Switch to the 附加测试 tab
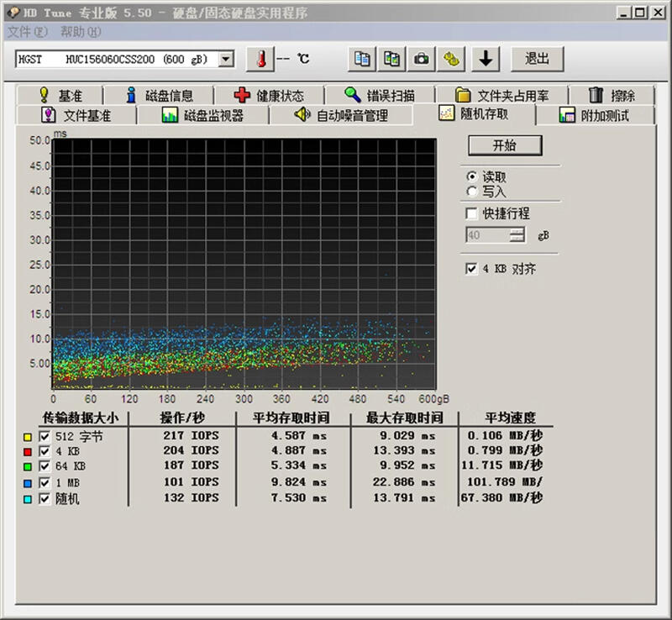Image resolution: width=672 pixels, height=620 pixels. (x=595, y=115)
